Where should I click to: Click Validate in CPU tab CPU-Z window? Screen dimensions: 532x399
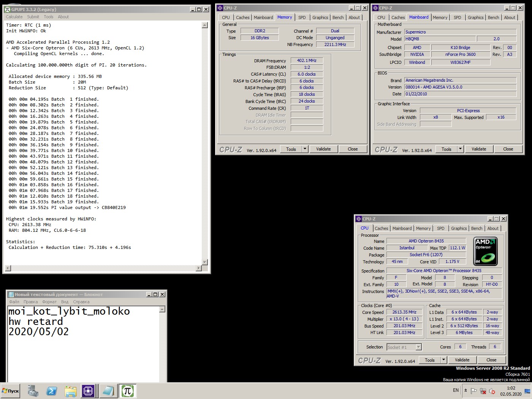pos(462,360)
